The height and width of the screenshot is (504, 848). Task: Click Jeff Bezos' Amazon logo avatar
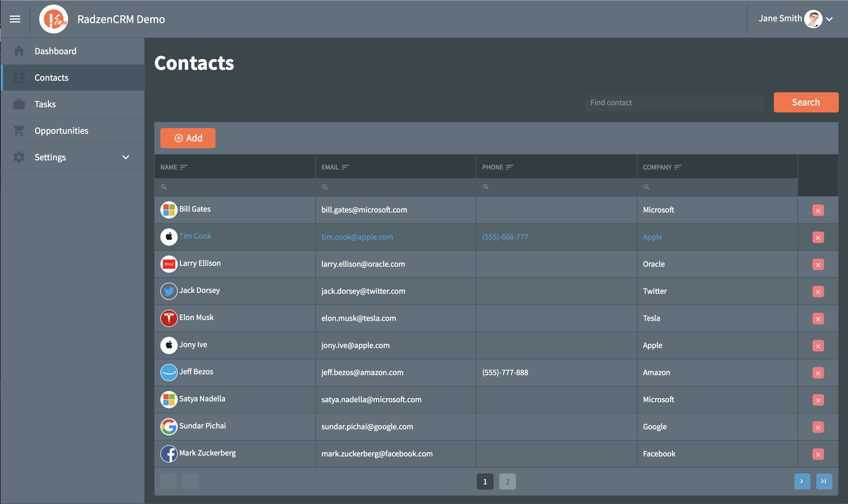(169, 372)
